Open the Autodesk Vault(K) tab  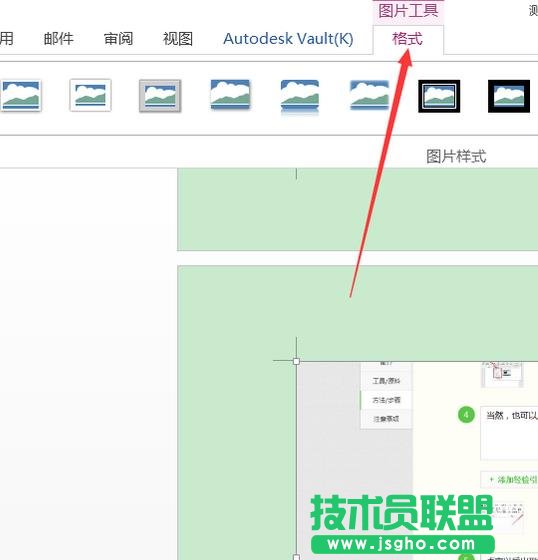tap(288, 39)
